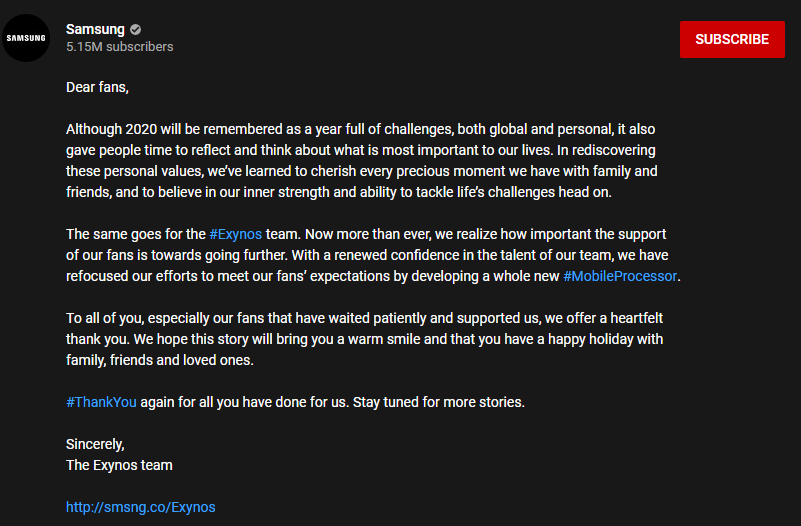Click the line beginning 'gave people time to reflect'

361,150
